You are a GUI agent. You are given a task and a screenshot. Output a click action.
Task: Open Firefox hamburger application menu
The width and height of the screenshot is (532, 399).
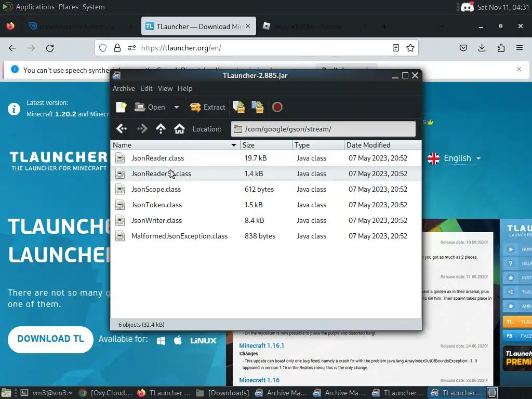pyautogui.click(x=520, y=48)
